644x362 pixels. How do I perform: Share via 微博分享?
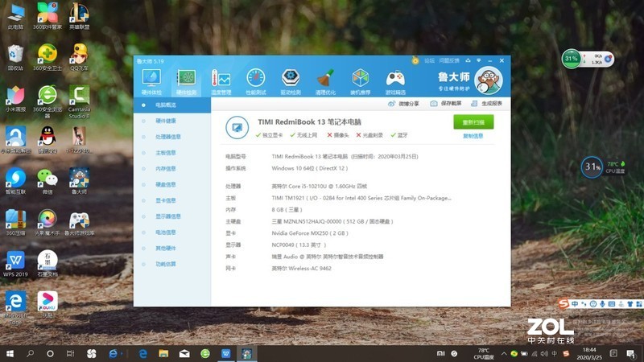404,104
